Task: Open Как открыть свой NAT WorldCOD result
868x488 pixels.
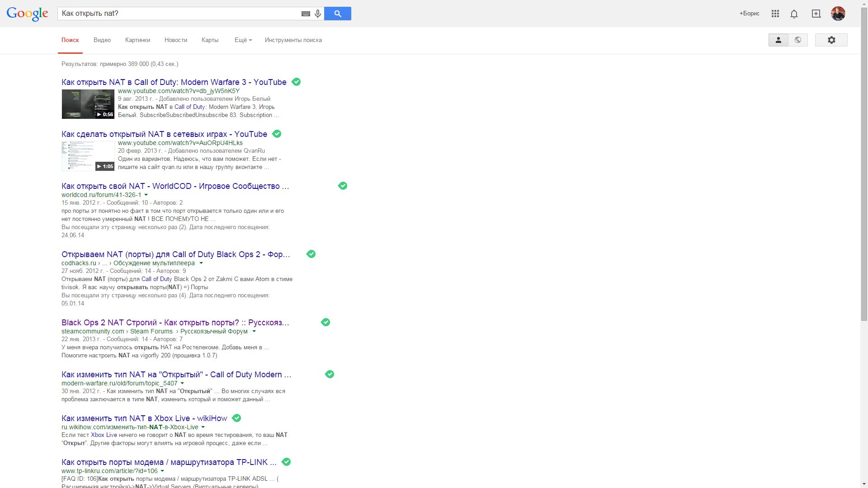Action: pyautogui.click(x=175, y=186)
